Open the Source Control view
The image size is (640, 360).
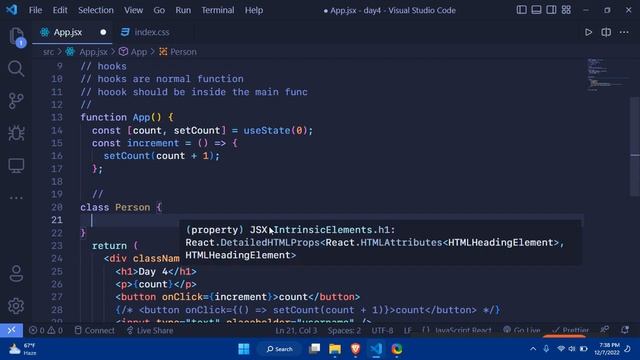[x=16, y=101]
